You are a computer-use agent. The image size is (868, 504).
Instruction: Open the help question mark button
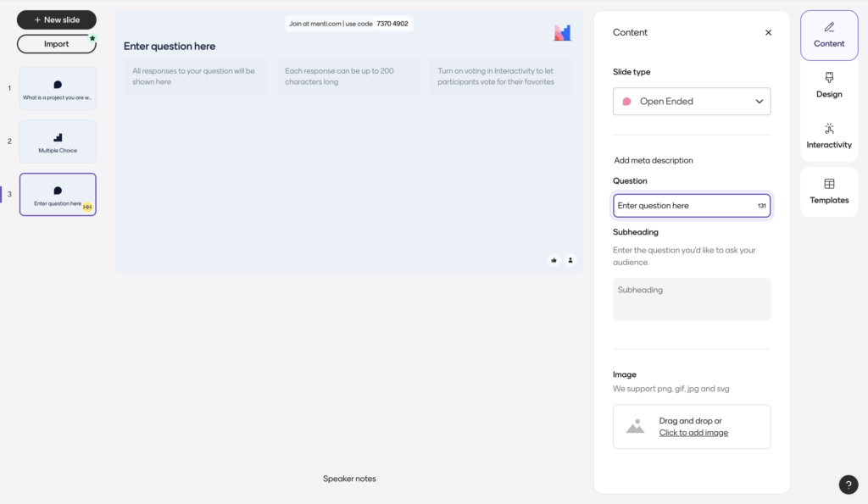pos(848,485)
